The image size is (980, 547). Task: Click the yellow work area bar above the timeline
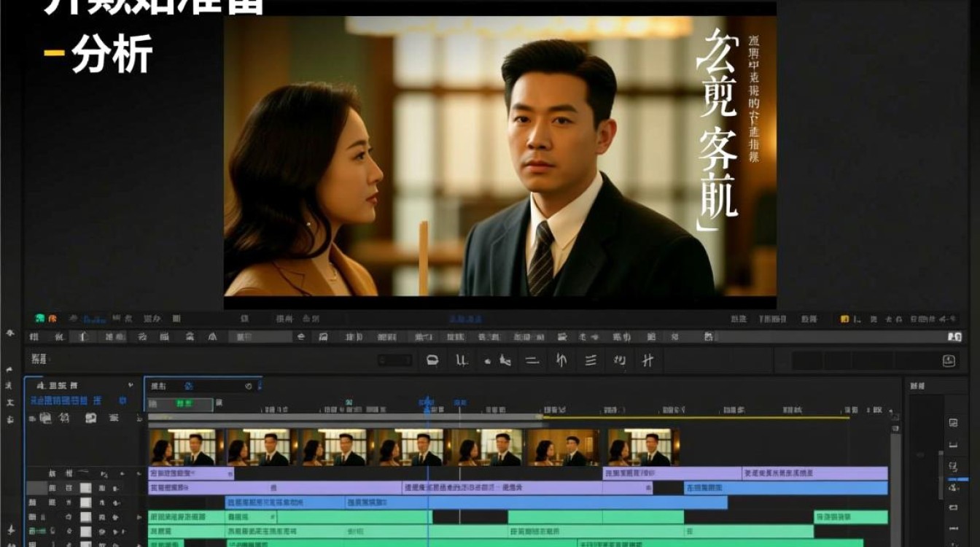tap(696, 418)
